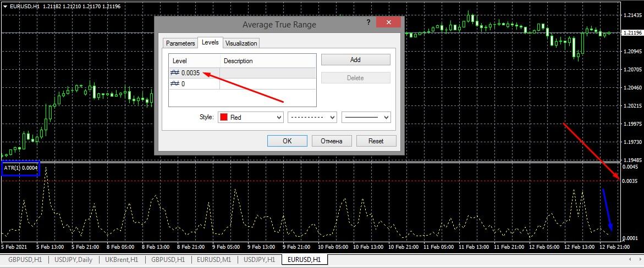Screen dimensions: 644x268
Task: Switch to the Levels tab
Action: (210, 42)
